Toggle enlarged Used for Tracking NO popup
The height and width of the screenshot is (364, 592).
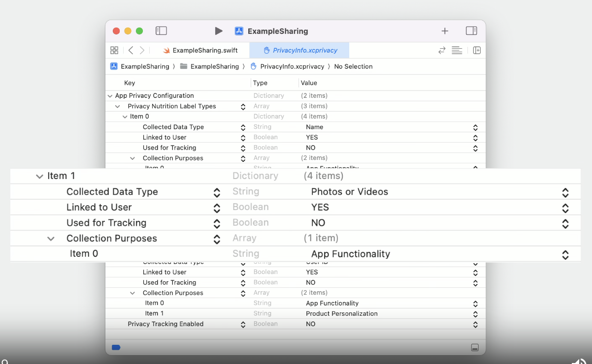[x=565, y=224]
